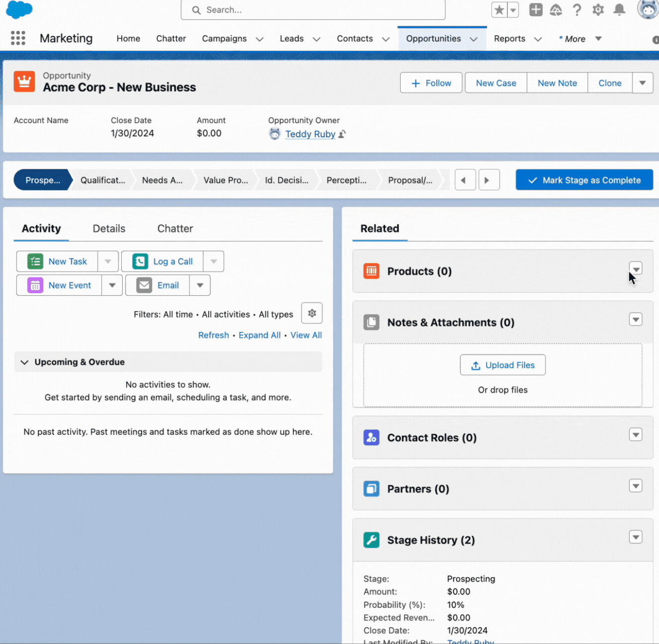Viewport: 659px width, 644px height.
Task: Click the favorites star icon
Action: pos(499,9)
